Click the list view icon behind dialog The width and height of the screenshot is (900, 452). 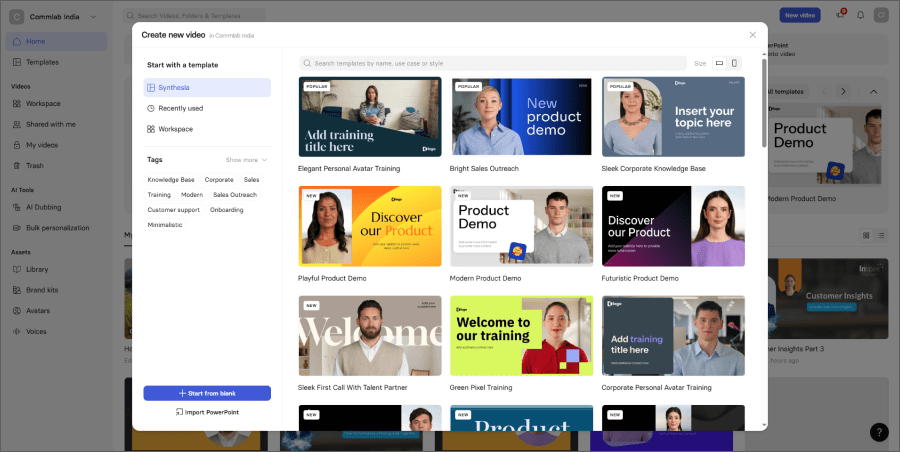click(881, 235)
